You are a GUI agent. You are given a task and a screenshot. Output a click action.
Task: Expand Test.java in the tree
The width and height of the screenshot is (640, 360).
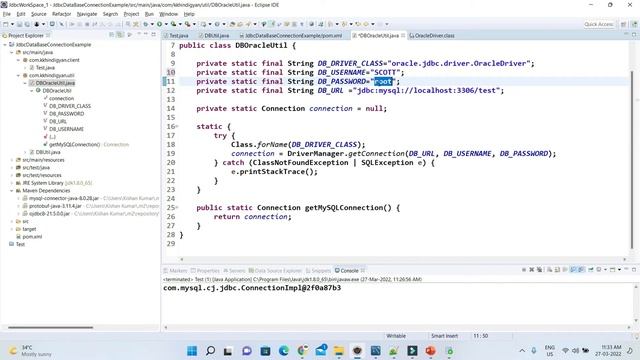[25, 68]
